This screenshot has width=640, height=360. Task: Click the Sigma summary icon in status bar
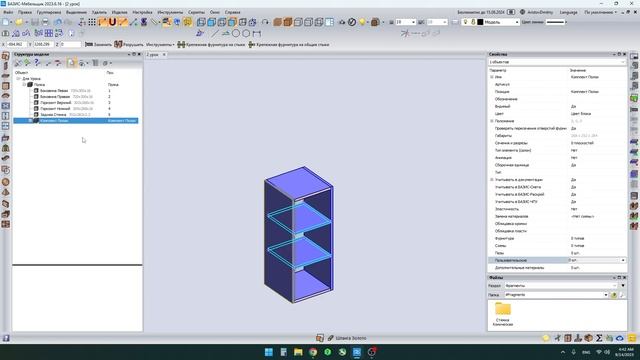tap(599, 338)
